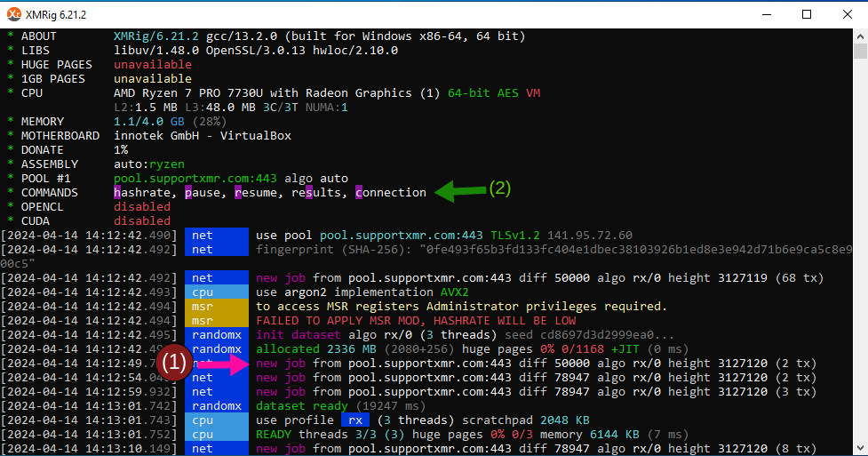Viewport: 868px width, 456px height.
Task: Click the 'AVX2' implementation text
Action: click(455, 292)
